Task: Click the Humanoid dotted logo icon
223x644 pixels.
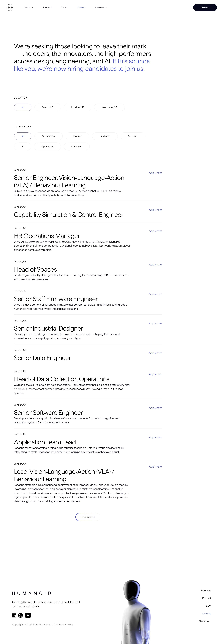Action: coord(10,8)
